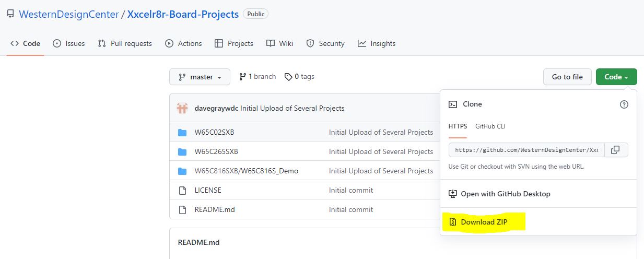Click the Issues circle icon
644x259 pixels.
pyautogui.click(x=57, y=43)
